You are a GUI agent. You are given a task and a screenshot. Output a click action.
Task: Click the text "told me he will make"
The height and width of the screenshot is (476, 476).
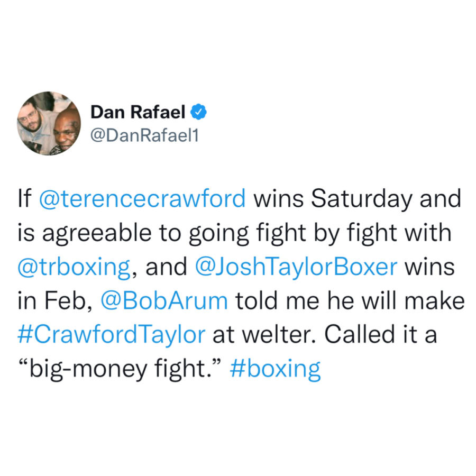click(x=350, y=301)
